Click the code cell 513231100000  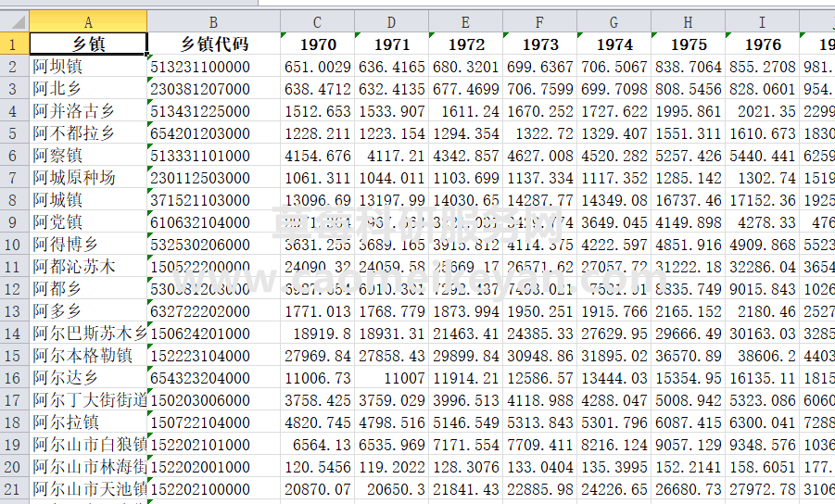(213, 66)
